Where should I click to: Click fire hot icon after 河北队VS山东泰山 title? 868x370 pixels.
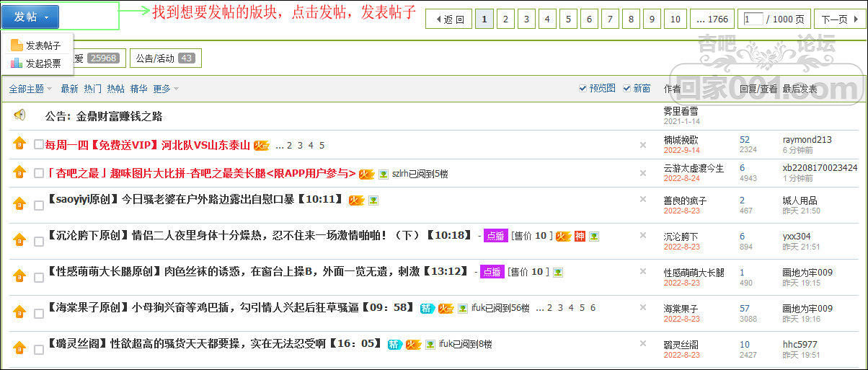point(261,145)
